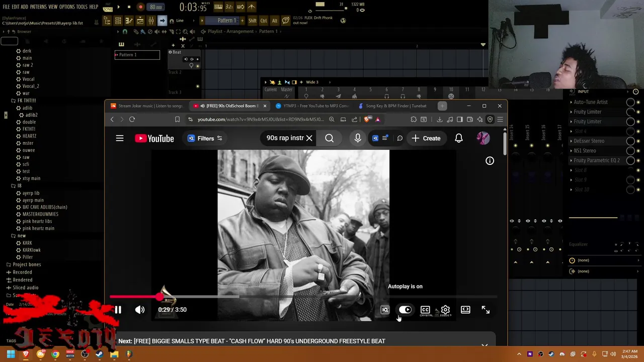Open the Mixer icon in FL toolbar
The image size is (644, 362).
point(151,21)
